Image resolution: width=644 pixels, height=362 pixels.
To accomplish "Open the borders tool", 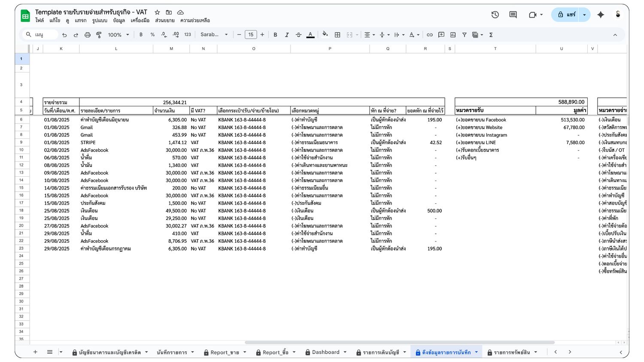I will coord(337,35).
